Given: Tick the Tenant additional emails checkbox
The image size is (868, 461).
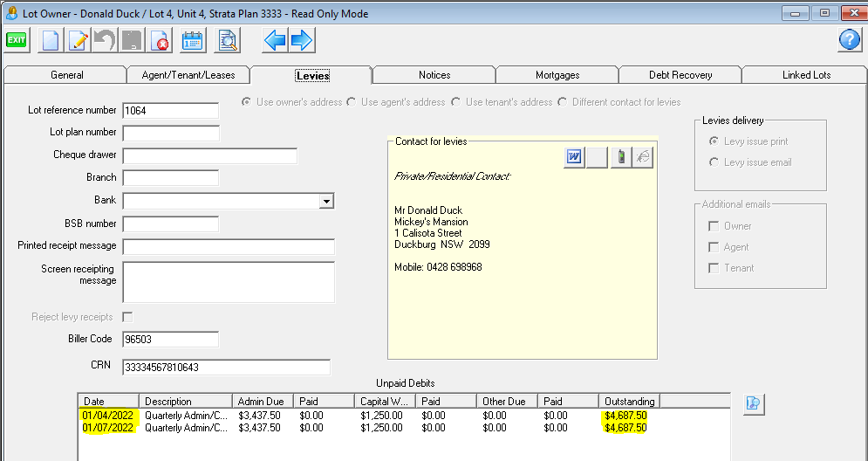Looking at the screenshot, I should 714,268.
